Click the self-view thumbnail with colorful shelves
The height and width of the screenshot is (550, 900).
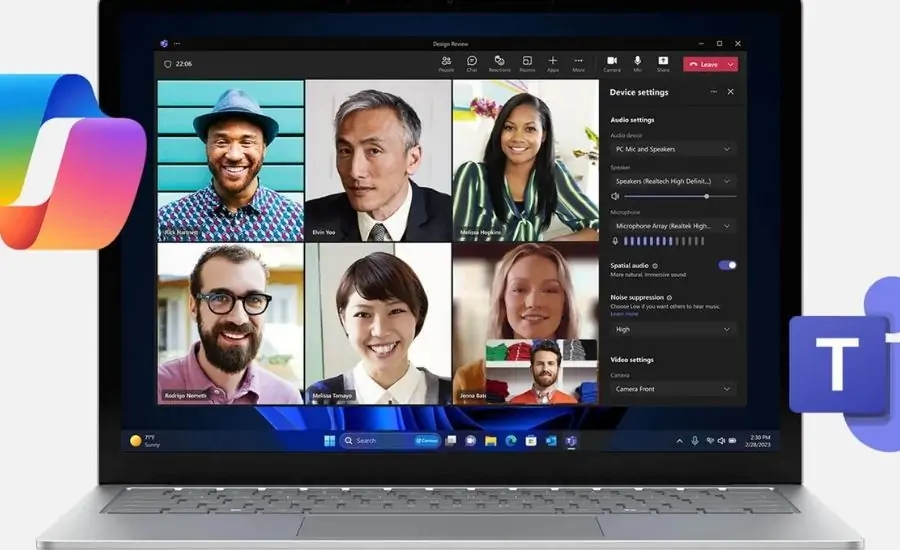tap(542, 371)
